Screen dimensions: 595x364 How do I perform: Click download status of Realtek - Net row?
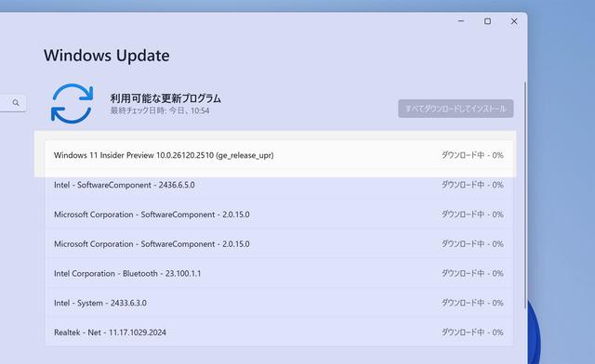pos(472,332)
